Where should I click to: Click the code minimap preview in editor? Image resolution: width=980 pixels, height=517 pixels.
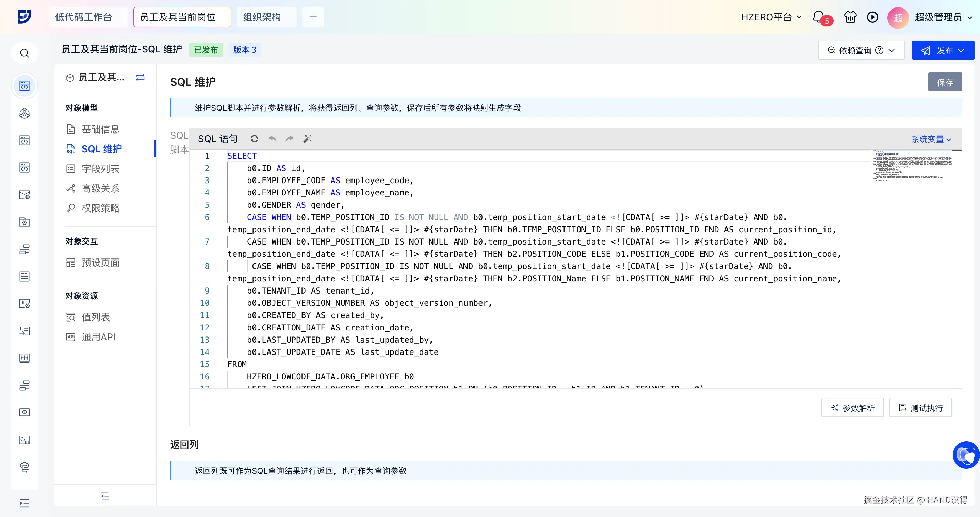(x=912, y=166)
